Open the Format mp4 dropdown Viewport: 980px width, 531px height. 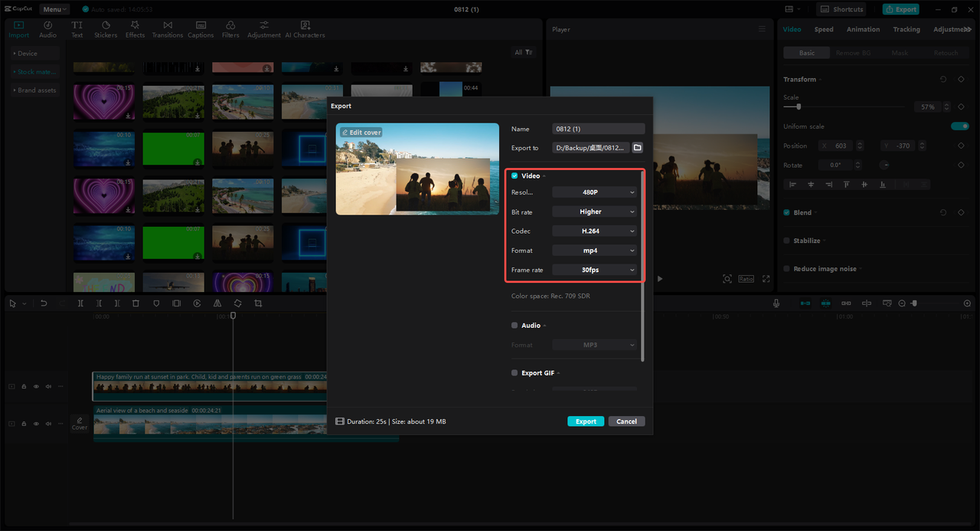click(595, 251)
